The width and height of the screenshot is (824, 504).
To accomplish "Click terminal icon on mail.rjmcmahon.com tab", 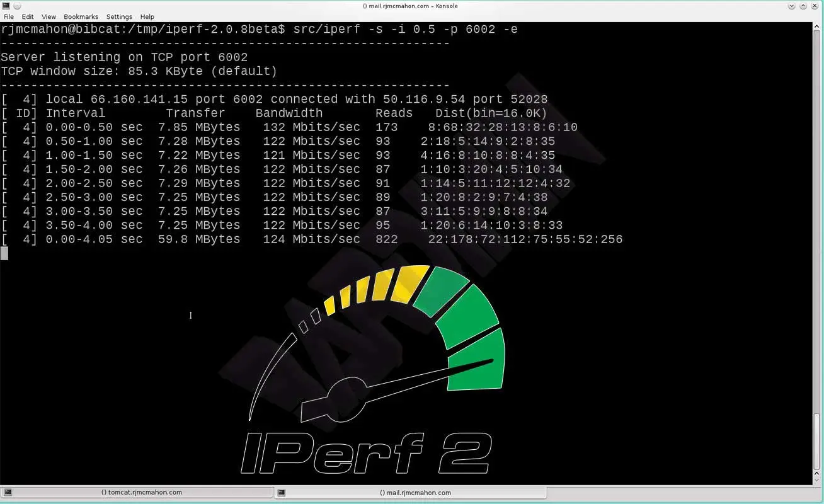I will coord(282,493).
